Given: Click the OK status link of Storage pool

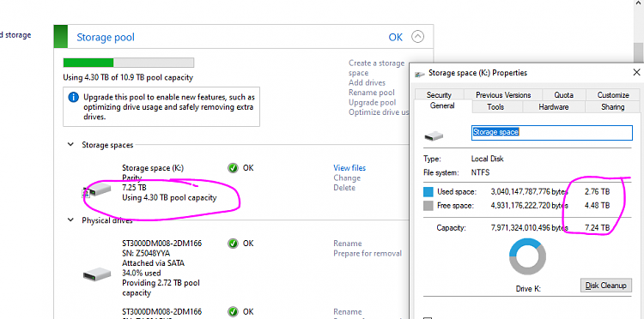Looking at the screenshot, I should click(x=396, y=38).
